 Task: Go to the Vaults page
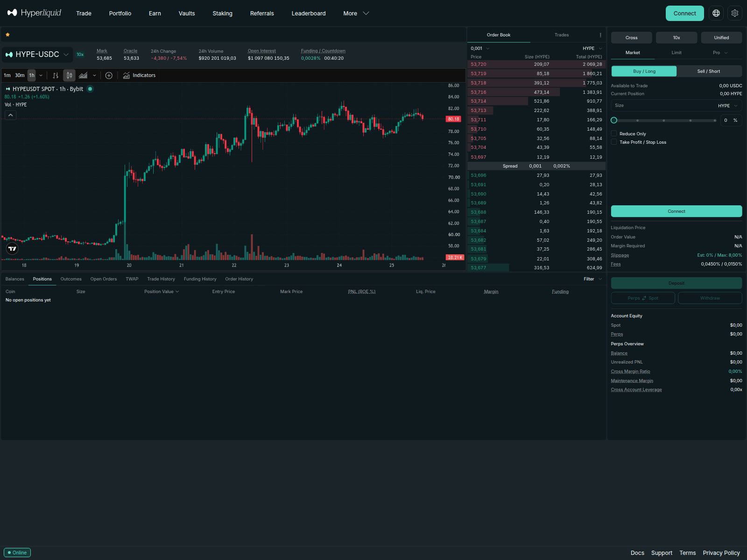click(187, 13)
